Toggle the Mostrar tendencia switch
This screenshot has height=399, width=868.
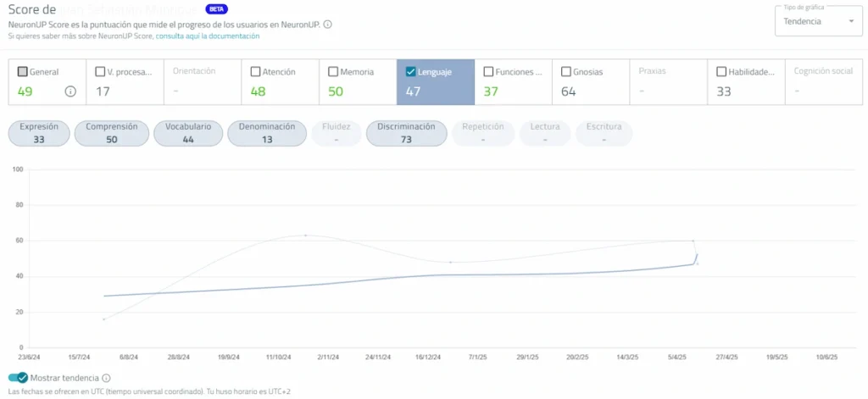pyautogui.click(x=18, y=378)
